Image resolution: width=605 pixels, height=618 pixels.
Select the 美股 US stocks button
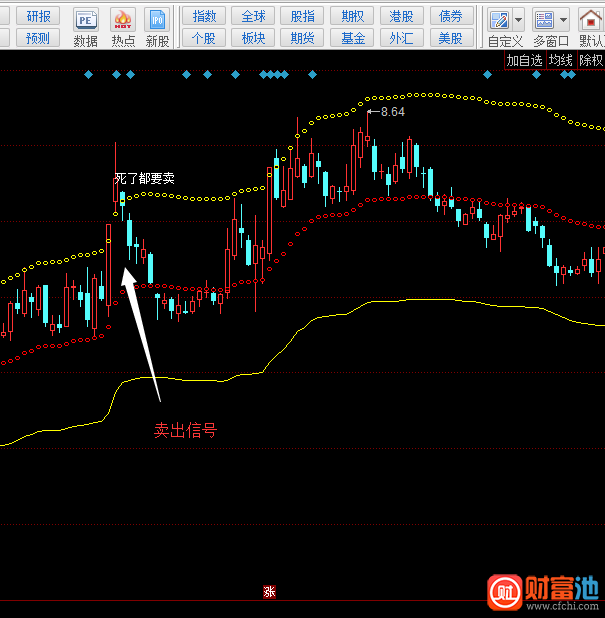[451, 39]
